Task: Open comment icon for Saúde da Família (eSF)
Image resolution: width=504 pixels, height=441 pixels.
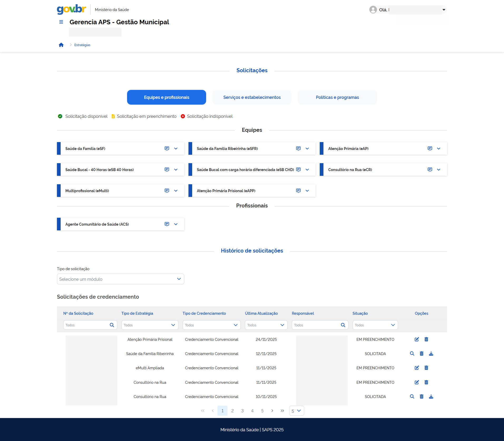Action: [167, 149]
